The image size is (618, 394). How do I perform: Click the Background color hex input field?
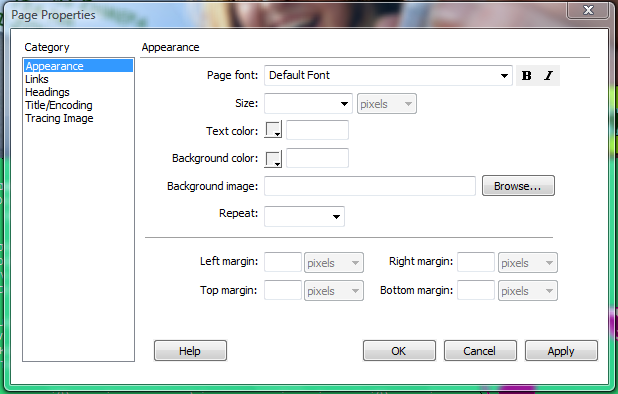(x=317, y=158)
